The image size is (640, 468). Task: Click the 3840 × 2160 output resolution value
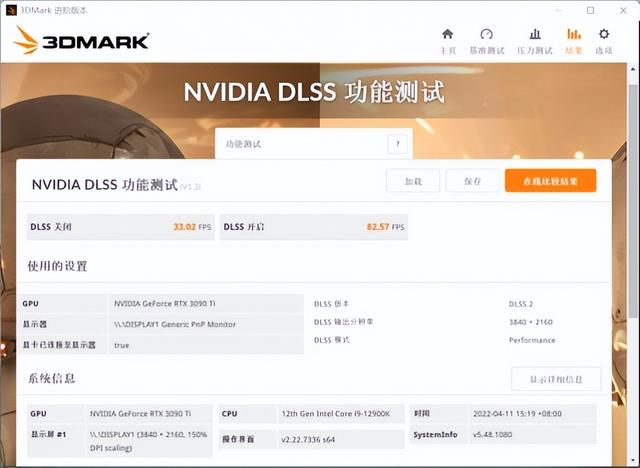[531, 322]
